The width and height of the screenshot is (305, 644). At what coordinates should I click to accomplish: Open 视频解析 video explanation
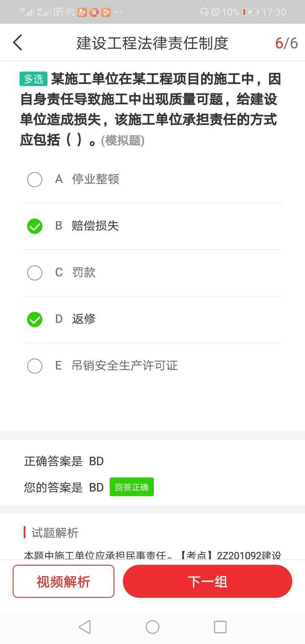64,581
